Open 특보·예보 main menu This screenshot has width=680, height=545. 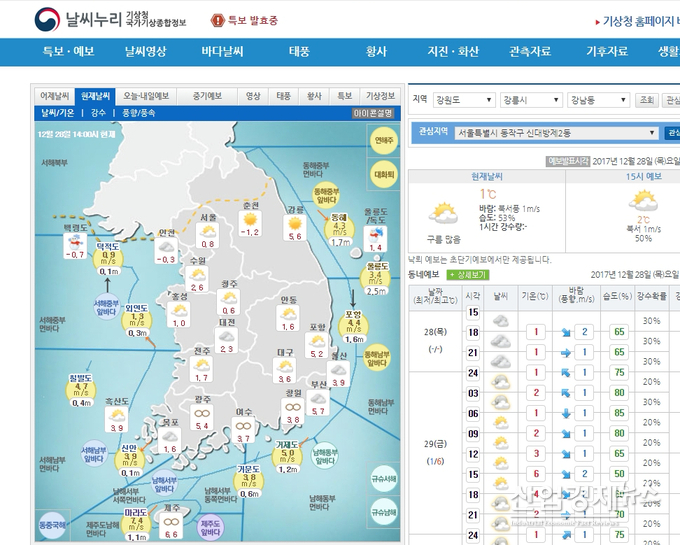tap(68, 52)
